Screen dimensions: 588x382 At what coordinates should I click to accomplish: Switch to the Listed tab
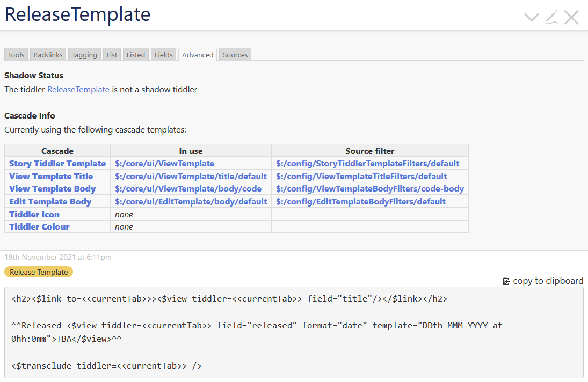(136, 55)
